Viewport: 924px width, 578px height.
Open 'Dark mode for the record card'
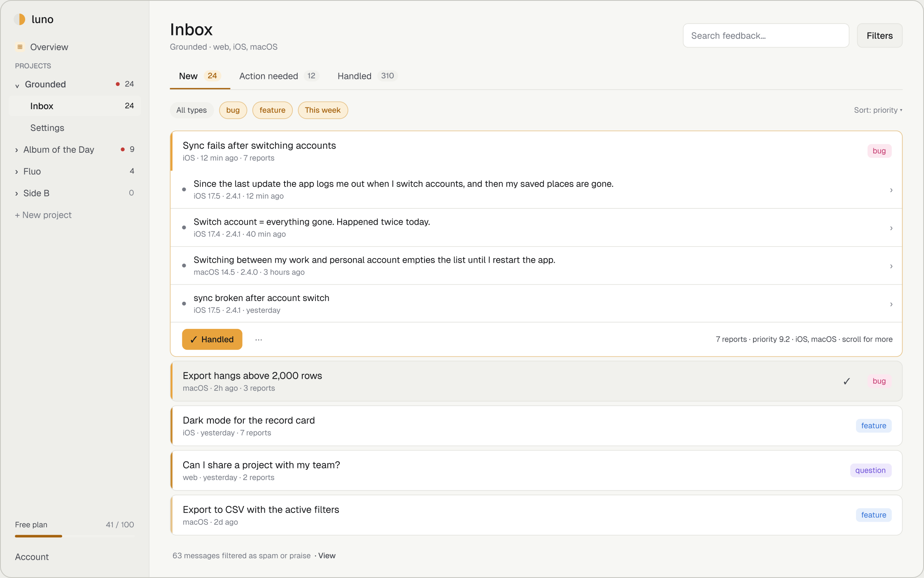pyautogui.click(x=536, y=426)
